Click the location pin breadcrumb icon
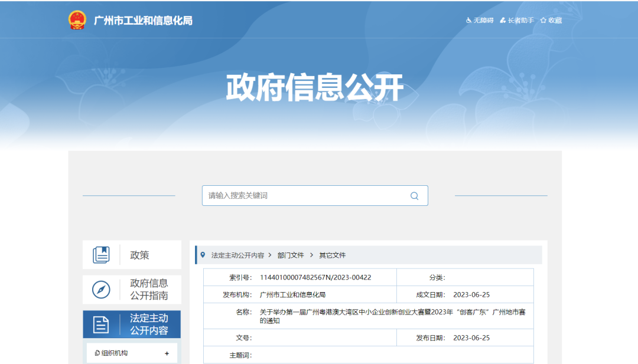This screenshot has width=638, height=364. click(x=203, y=255)
